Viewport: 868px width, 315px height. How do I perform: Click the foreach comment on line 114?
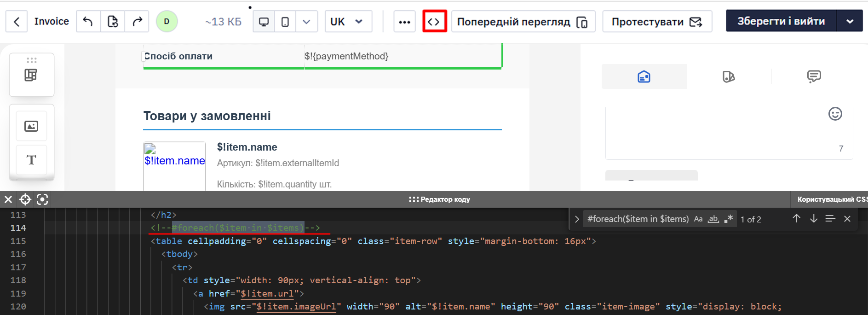(x=235, y=227)
